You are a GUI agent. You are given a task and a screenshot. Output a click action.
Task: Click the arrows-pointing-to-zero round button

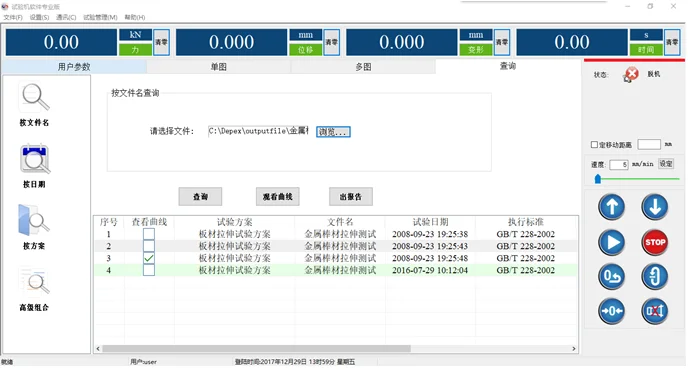coord(612,311)
